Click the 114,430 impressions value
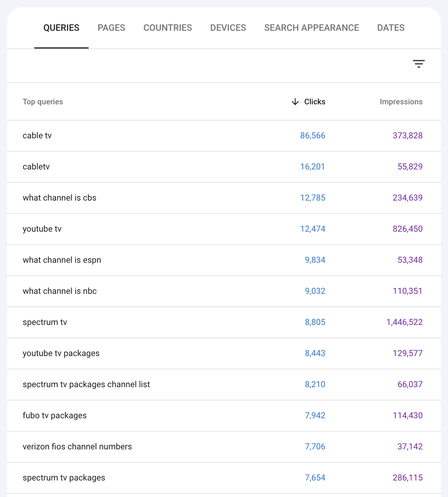Screen dimensions: 448x497 tap(408, 415)
